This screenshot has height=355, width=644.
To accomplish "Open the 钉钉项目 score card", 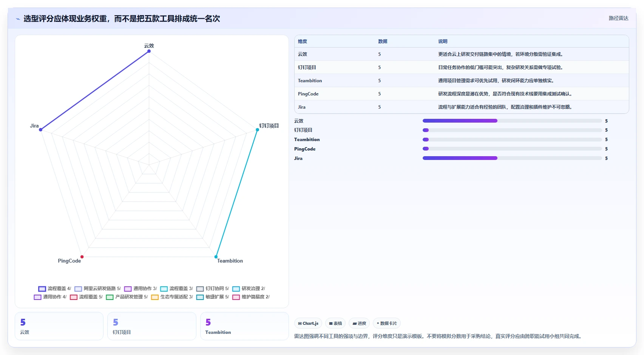I will pos(152,326).
